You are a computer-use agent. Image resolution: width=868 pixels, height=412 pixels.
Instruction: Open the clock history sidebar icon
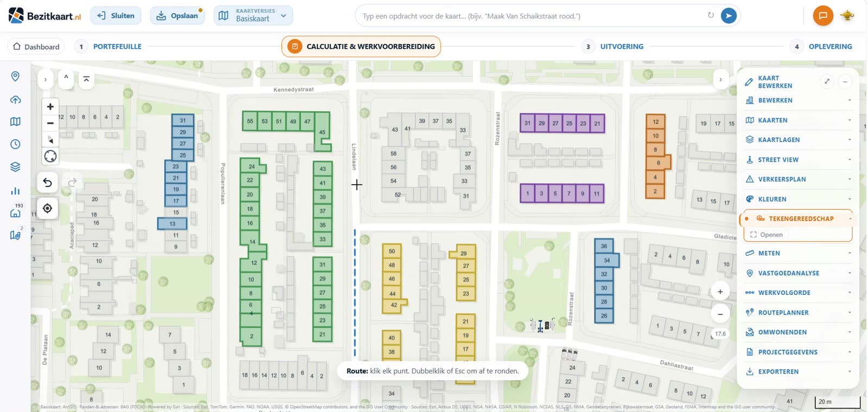(15, 144)
